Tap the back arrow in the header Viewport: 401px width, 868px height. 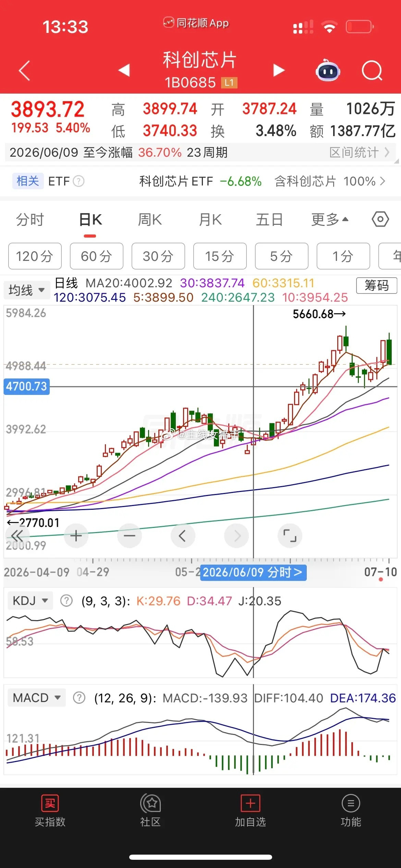[24, 71]
